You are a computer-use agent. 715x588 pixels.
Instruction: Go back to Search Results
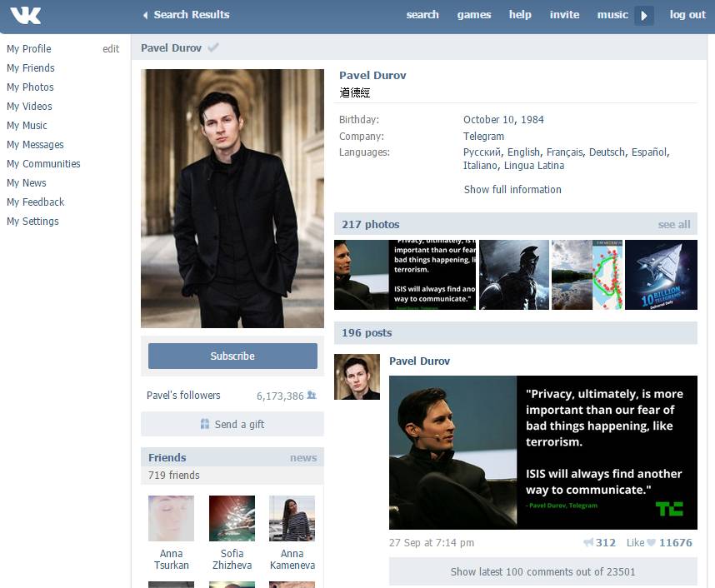click(192, 15)
